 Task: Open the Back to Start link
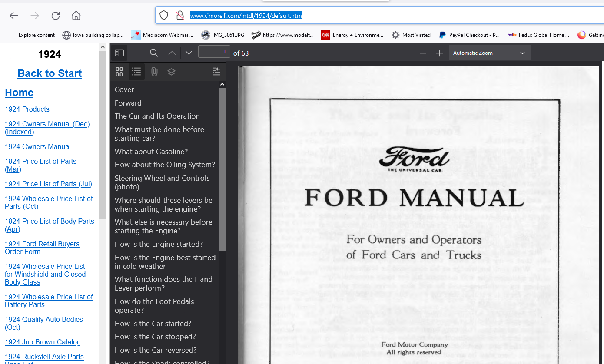(50, 73)
